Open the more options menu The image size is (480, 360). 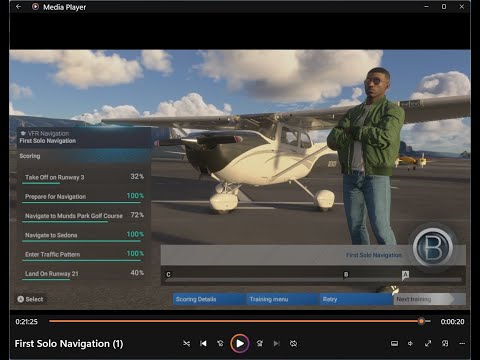[462, 343]
